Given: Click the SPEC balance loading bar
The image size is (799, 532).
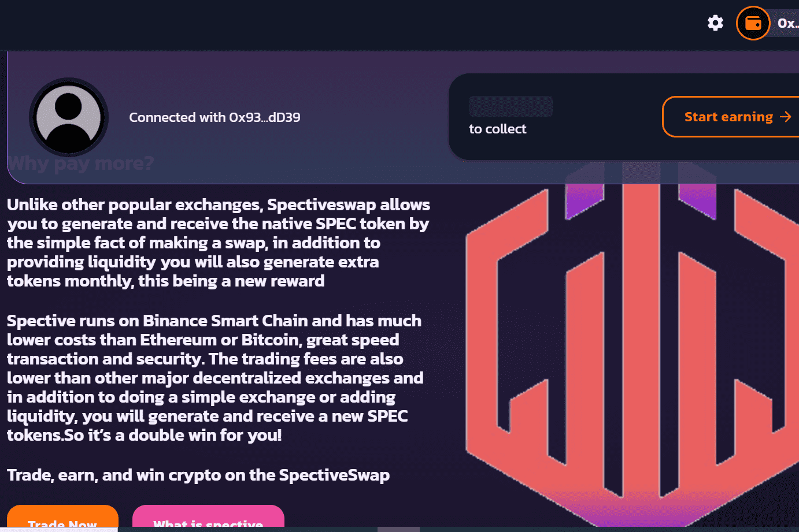Looking at the screenshot, I should pos(511,106).
